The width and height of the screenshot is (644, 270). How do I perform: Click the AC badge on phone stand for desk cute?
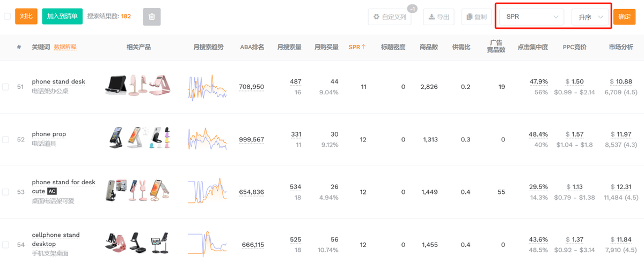point(52,191)
